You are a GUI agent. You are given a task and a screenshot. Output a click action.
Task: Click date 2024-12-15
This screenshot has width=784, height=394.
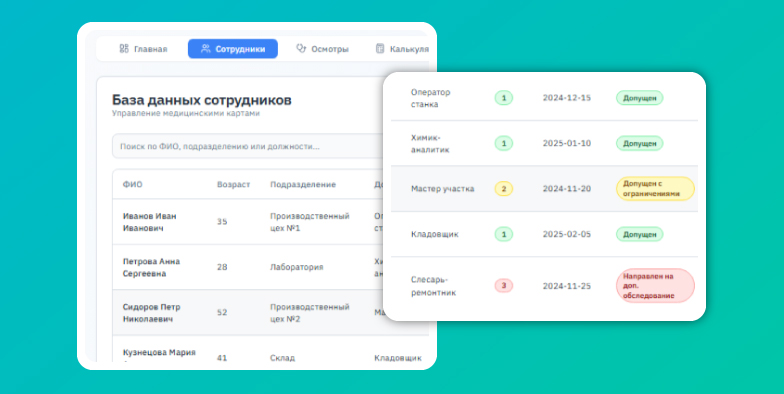[x=566, y=98]
